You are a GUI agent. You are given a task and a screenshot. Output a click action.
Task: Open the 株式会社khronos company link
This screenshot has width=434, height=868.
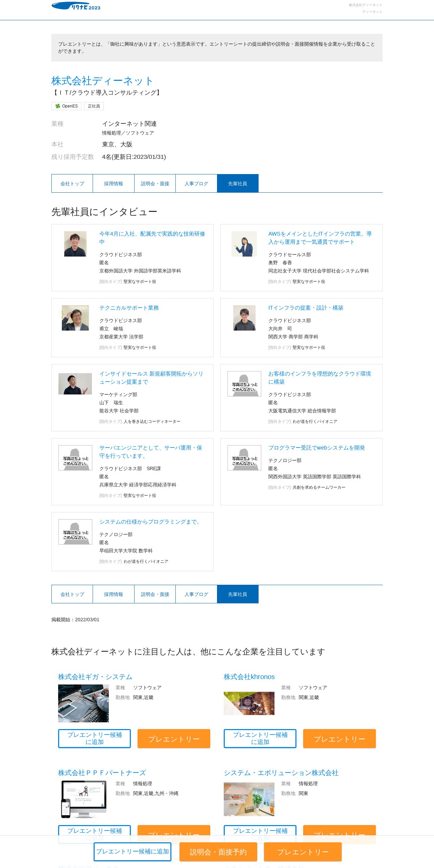pos(249,677)
